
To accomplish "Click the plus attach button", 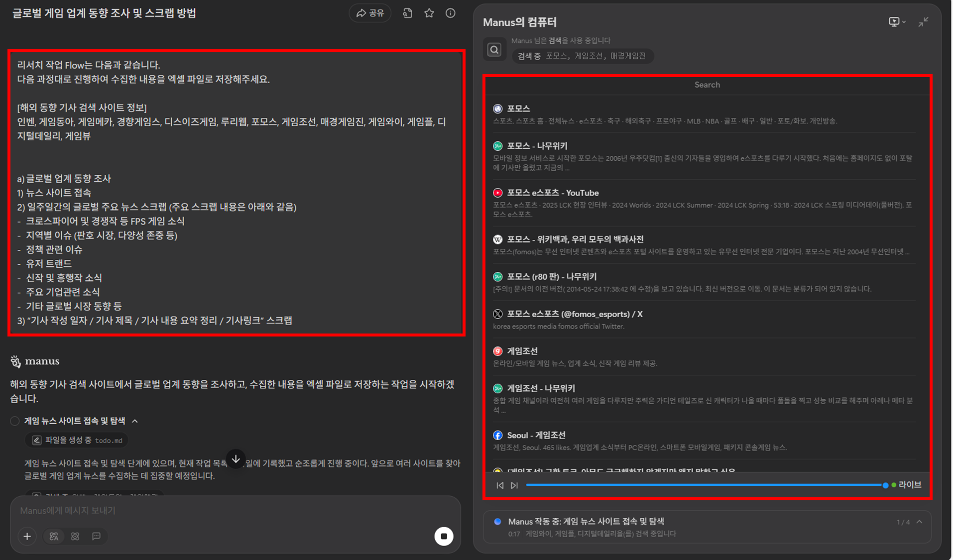I will (x=27, y=536).
